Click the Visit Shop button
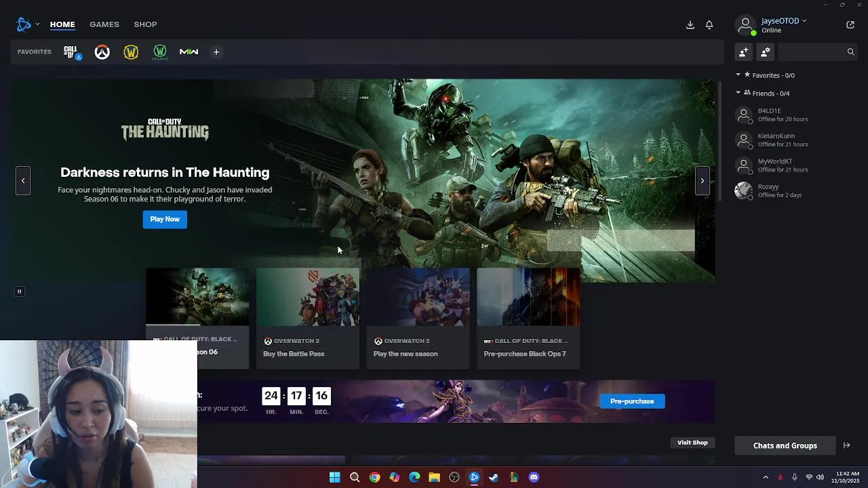This screenshot has height=488, width=868. [692, 443]
